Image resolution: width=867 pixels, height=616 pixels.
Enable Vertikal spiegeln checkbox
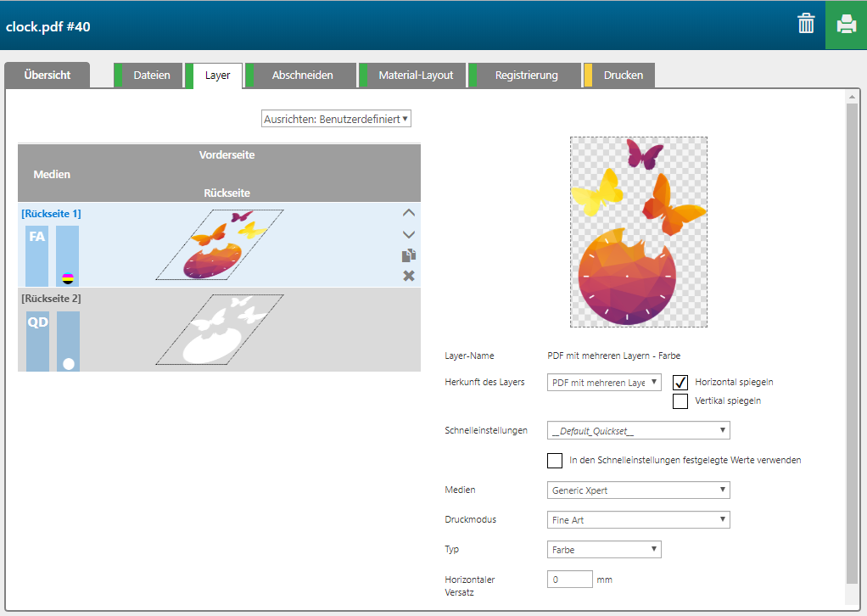click(x=680, y=401)
